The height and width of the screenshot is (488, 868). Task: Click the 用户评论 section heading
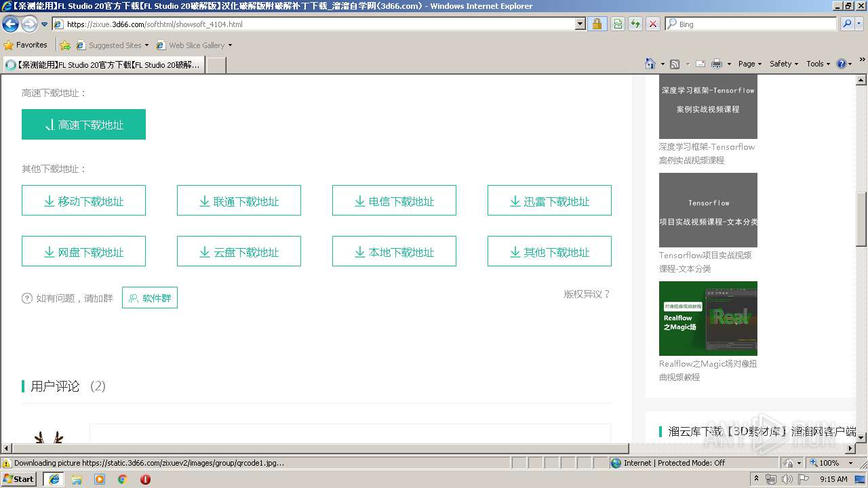55,386
